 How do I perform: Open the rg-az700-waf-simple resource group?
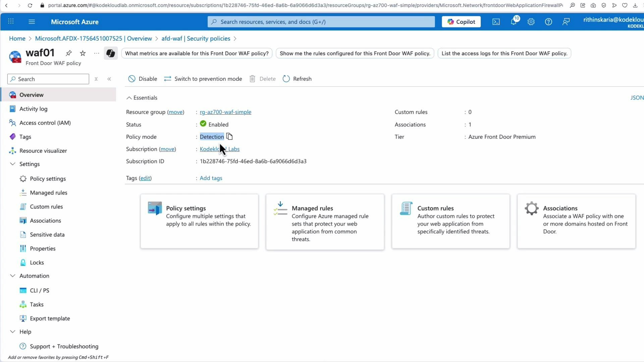click(225, 112)
